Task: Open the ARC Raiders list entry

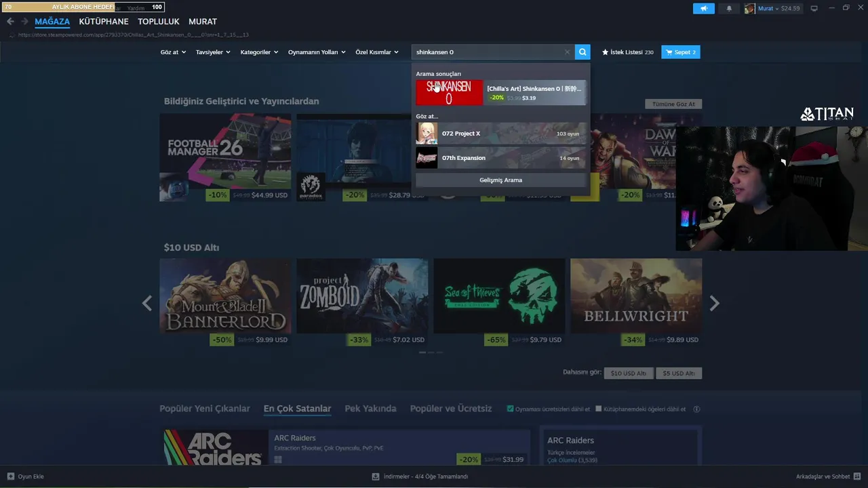Action: pos(346,447)
